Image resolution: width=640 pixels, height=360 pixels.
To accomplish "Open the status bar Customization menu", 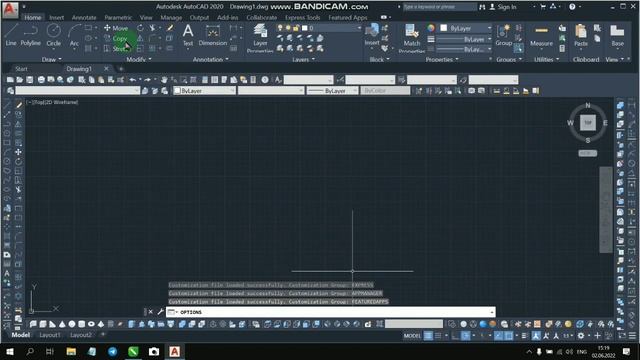I will point(632,336).
